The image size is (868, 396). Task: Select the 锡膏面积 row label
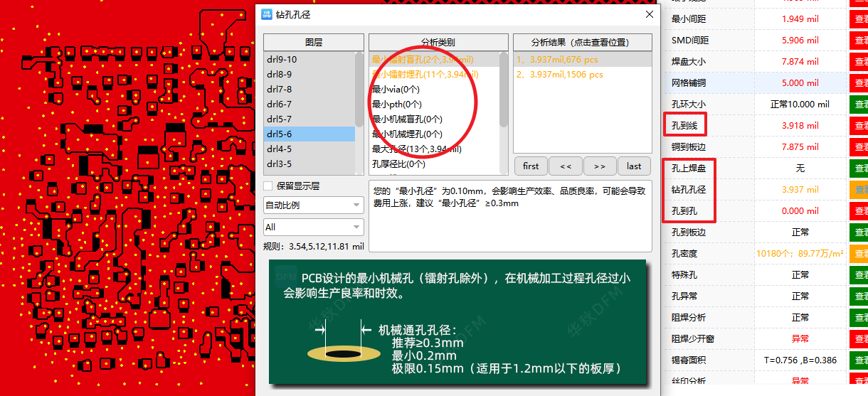[689, 360]
